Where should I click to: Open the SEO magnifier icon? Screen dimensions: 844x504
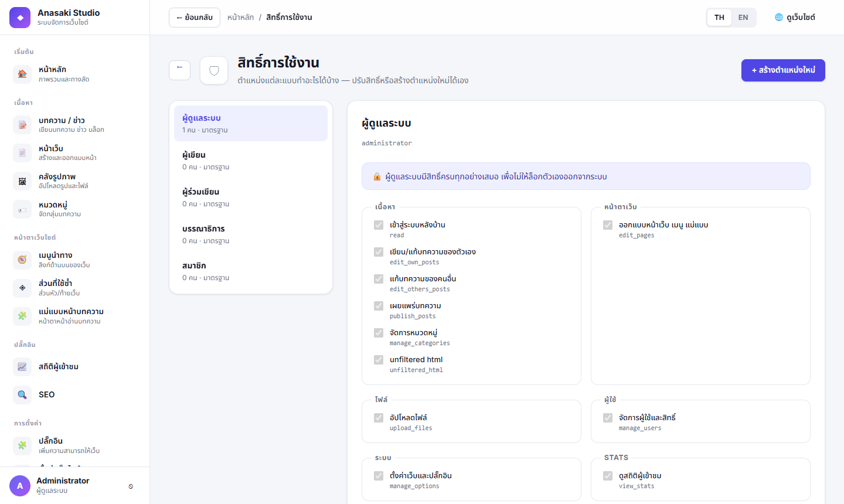tap(22, 395)
